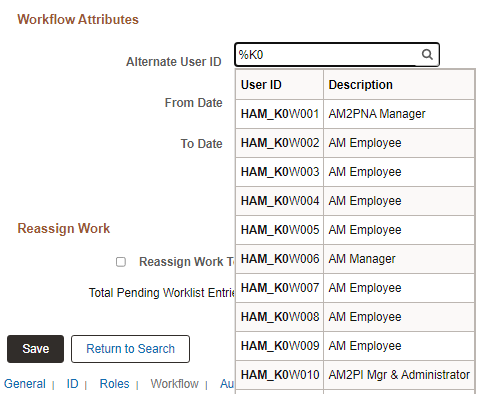This screenshot has width=481, height=394.
Task: Toggle the Reassign Work To checkbox
Action: point(121,262)
